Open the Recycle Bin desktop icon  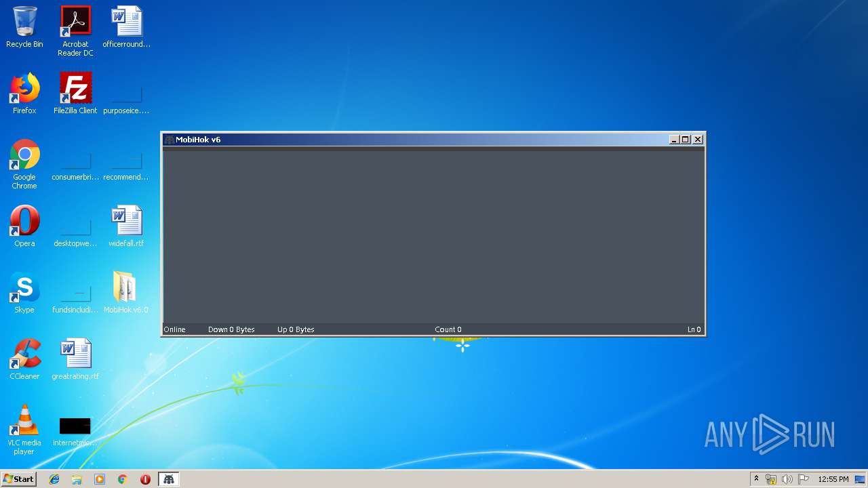click(x=24, y=27)
